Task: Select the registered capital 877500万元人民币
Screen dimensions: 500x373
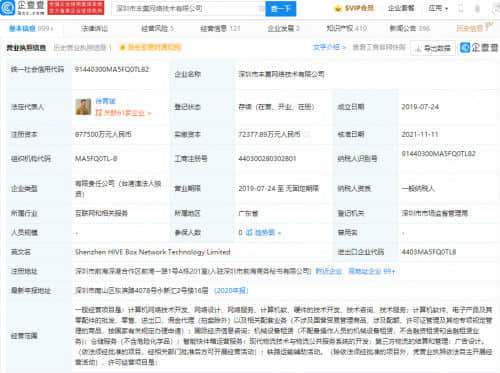Action: (x=103, y=134)
